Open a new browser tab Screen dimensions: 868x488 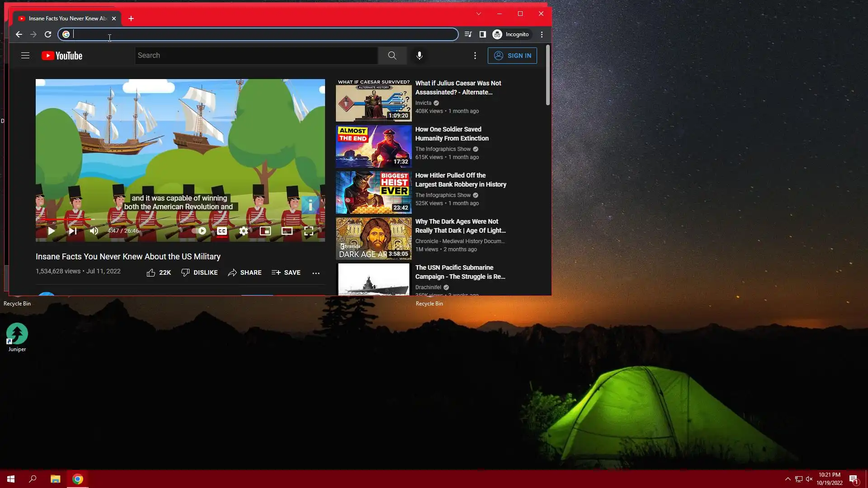click(131, 19)
